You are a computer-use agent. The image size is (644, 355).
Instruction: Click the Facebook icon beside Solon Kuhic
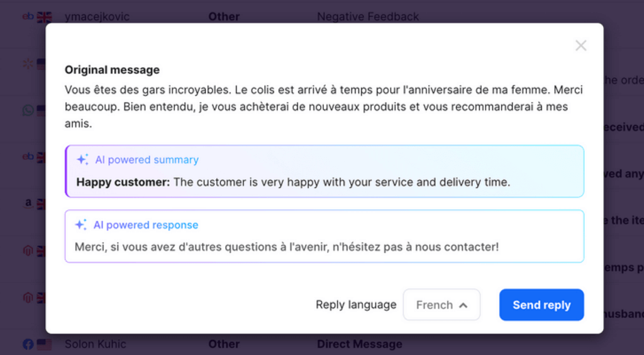click(28, 344)
